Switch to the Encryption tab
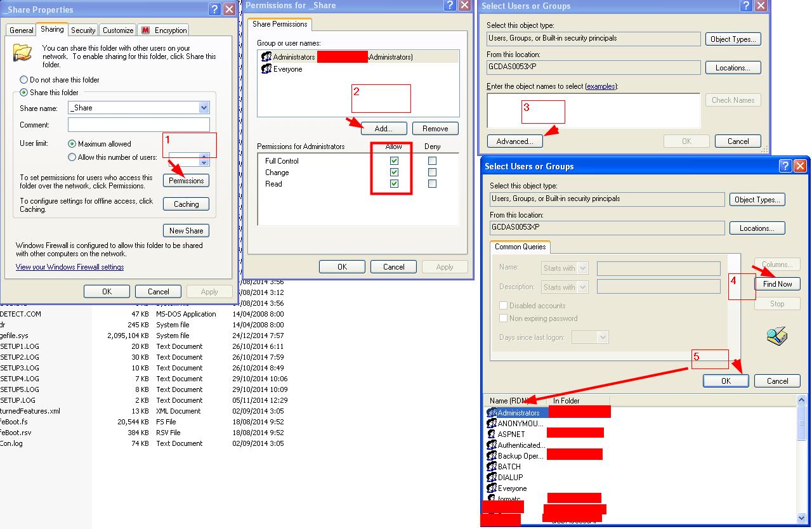This screenshot has width=812, height=529. click(x=164, y=30)
